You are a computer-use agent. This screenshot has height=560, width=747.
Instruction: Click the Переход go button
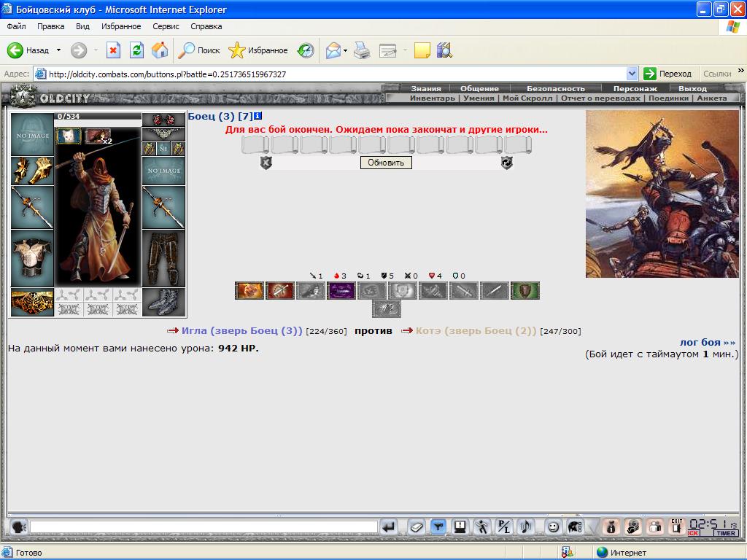pyautogui.click(x=667, y=74)
